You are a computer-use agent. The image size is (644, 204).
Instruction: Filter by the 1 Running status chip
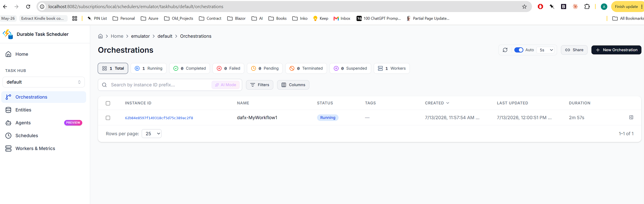[x=149, y=68]
